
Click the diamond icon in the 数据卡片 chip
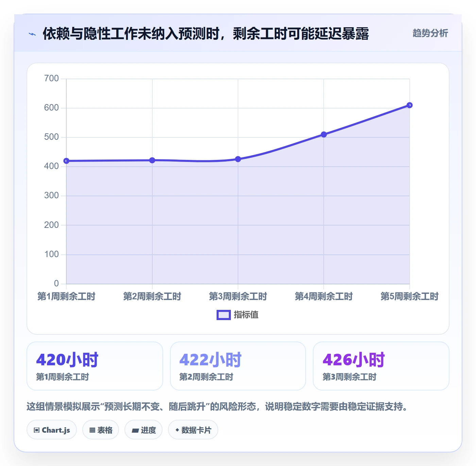[177, 430]
